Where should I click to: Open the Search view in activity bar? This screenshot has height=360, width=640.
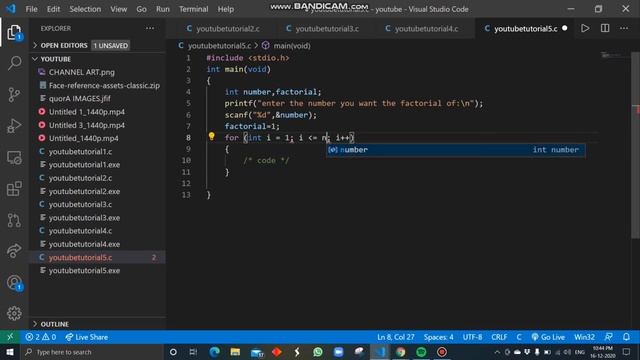pyautogui.click(x=14, y=63)
